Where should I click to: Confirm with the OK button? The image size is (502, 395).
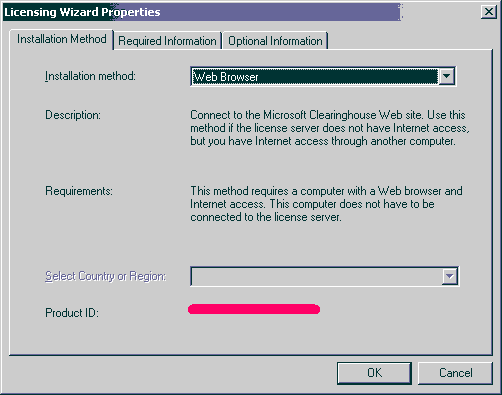[374, 373]
